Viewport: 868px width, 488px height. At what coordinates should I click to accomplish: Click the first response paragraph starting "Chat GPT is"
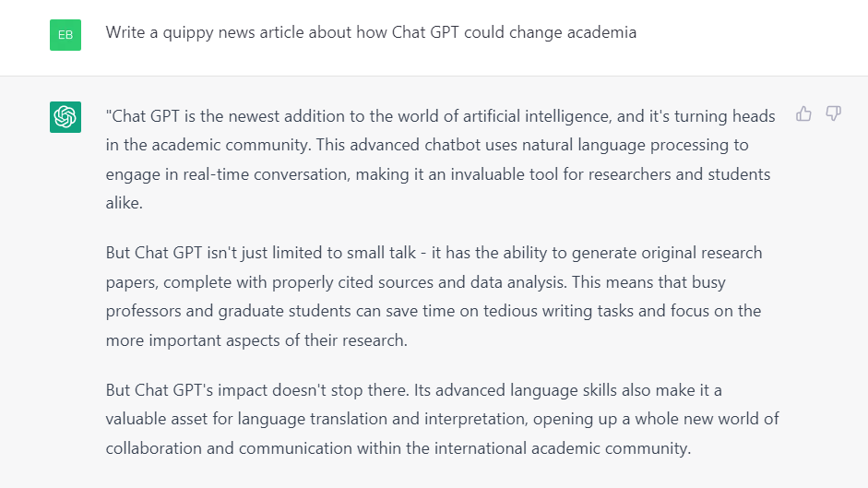[441, 160]
